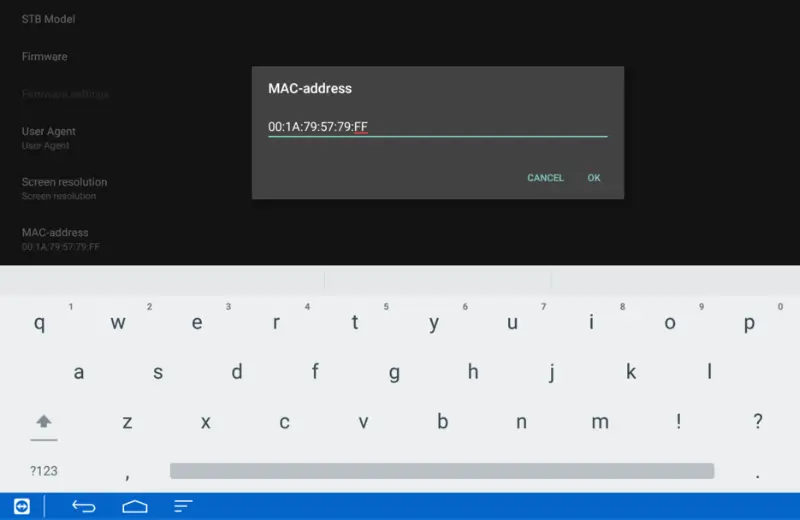
Task: Tap the TeamViewer icon in navigation bar
Action: (x=21, y=506)
